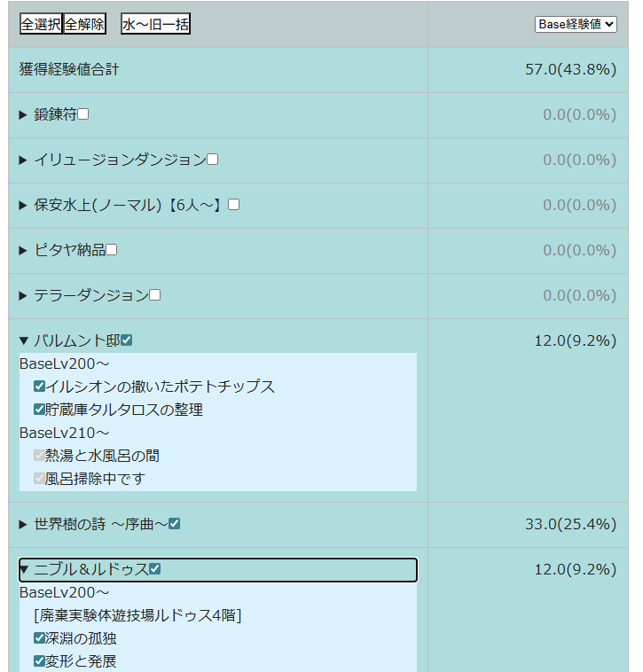Screen dimensions: 643x672
Task: Disable the 世界樹の詩 〜序曲〜 checkbox
Action: (175, 524)
